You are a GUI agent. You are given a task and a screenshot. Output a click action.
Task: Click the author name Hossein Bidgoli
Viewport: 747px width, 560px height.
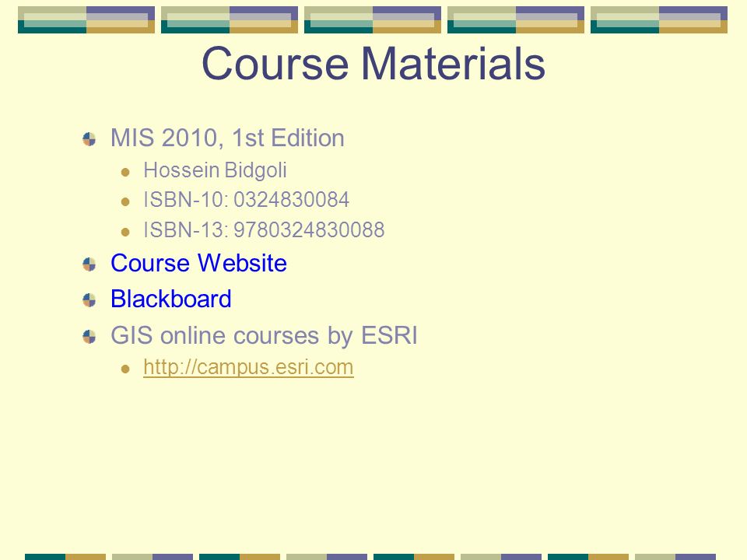(x=215, y=170)
